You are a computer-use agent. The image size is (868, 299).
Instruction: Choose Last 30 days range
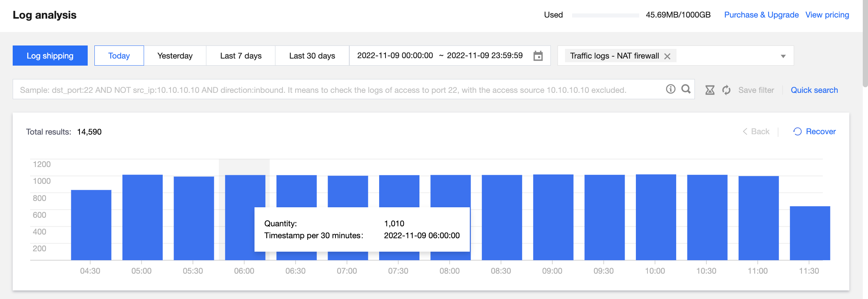point(312,56)
